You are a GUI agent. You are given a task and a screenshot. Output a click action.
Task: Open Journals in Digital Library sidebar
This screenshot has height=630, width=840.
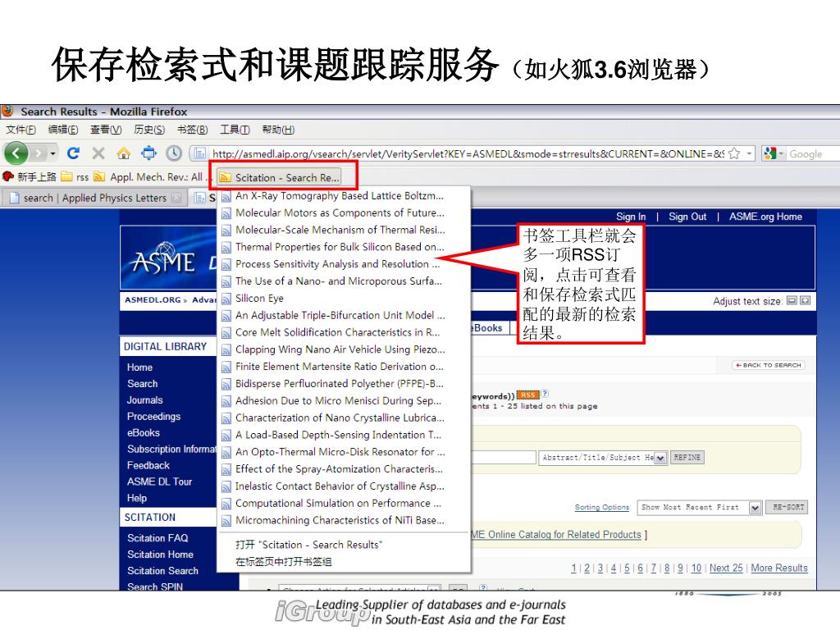click(144, 400)
